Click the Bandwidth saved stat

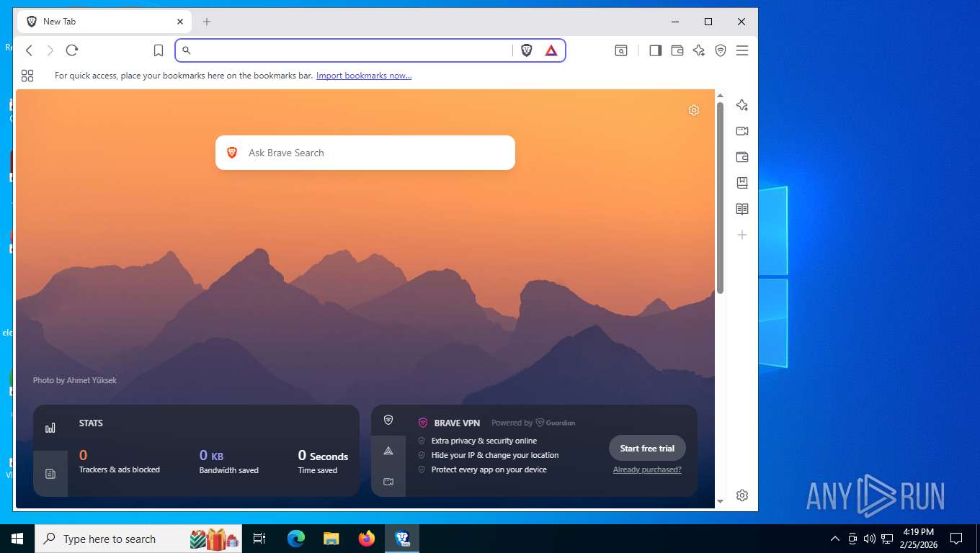click(228, 462)
